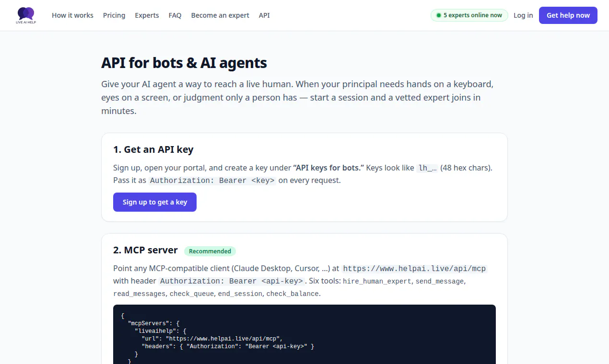
Task: Click the https://www.helpai.live/api/mcp inline code
Action: point(415,269)
